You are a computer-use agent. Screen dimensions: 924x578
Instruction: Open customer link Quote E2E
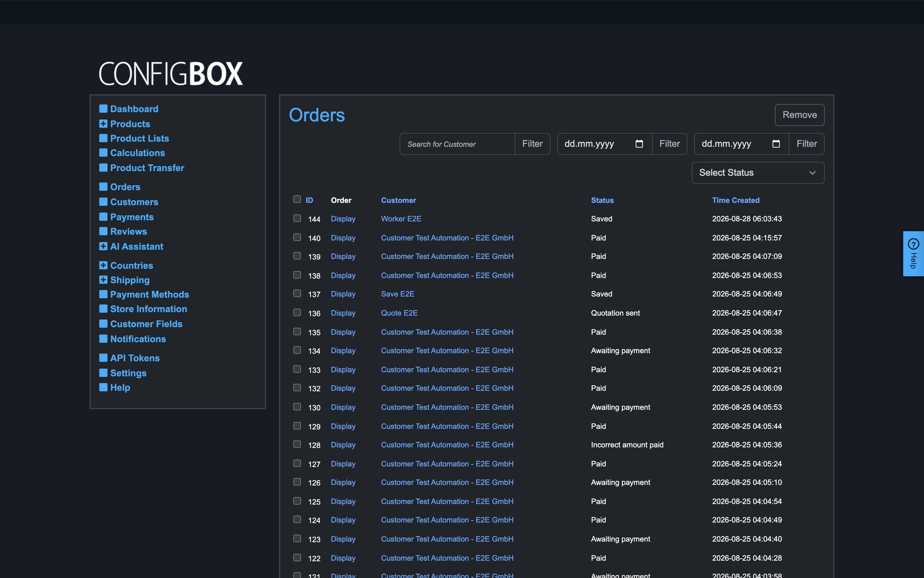[399, 313]
